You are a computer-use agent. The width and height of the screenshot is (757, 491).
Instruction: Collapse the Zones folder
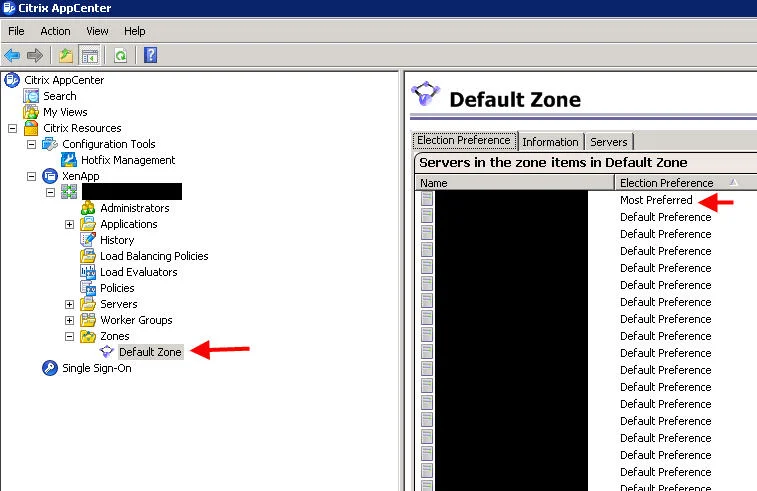(x=70, y=337)
